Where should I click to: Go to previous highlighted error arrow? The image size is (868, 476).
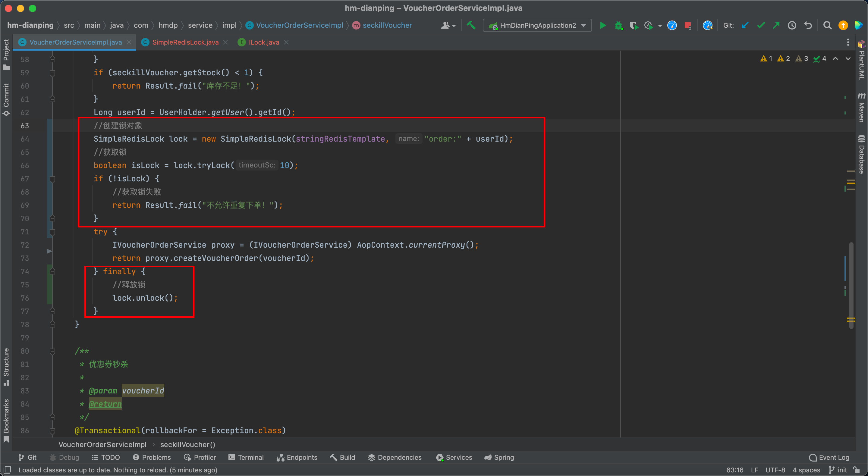[x=835, y=59]
